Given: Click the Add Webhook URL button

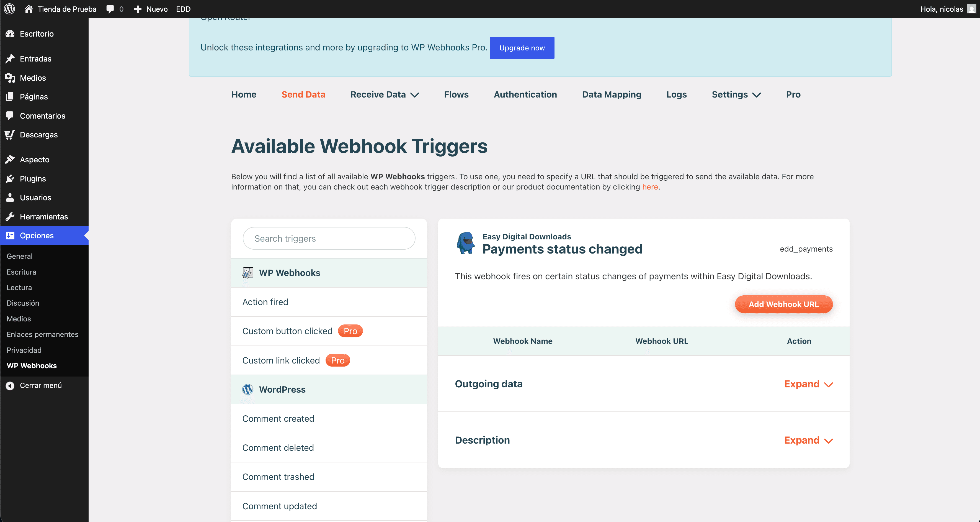Looking at the screenshot, I should 783,304.
